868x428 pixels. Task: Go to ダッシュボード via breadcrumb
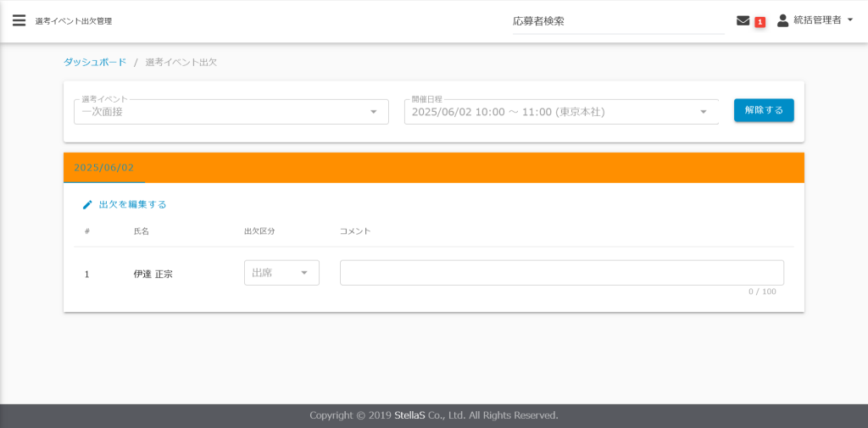[95, 62]
